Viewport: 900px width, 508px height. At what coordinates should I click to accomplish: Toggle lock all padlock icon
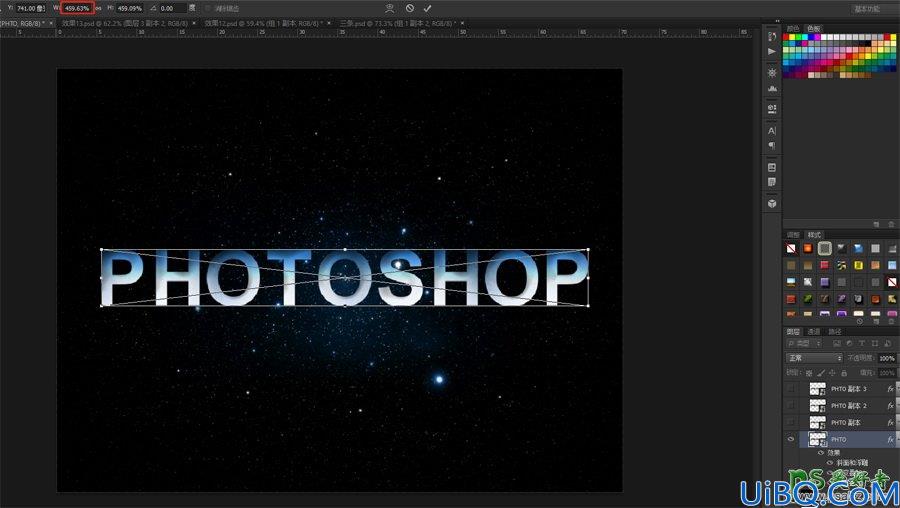coord(844,373)
